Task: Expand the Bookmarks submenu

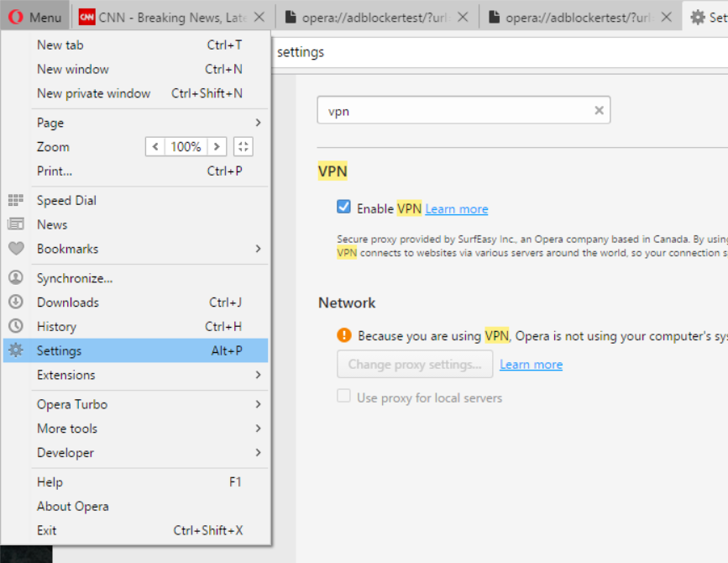Action: tap(258, 249)
